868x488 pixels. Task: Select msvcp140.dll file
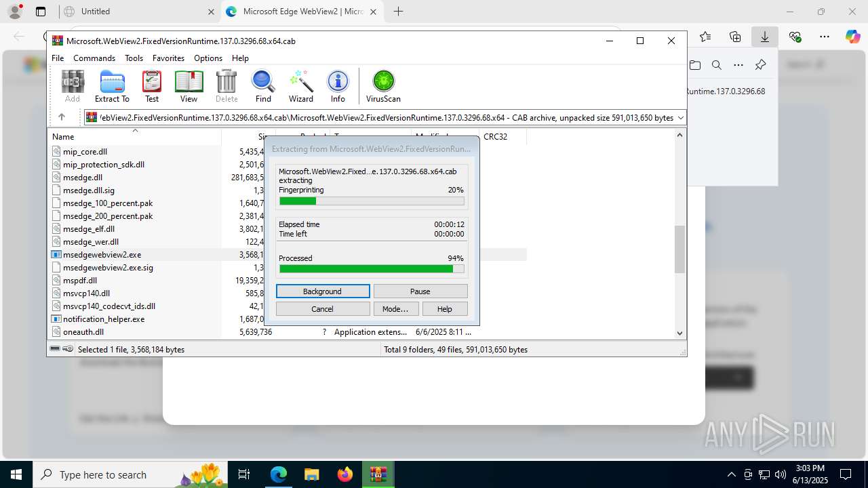pos(86,293)
